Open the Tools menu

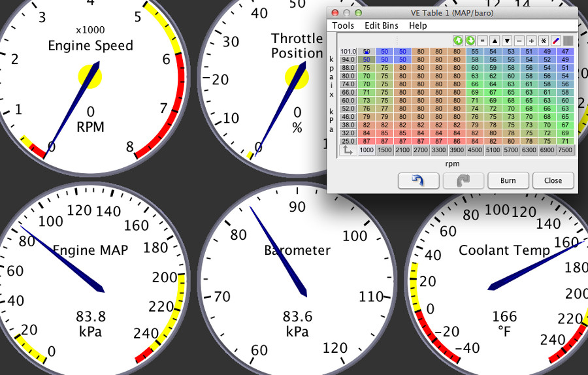point(343,25)
